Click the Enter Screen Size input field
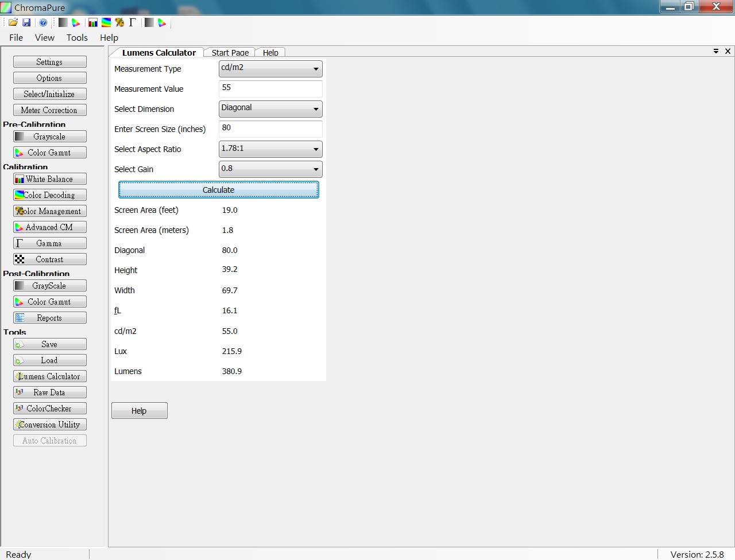Screen dimensions: 735x560 click(x=270, y=129)
